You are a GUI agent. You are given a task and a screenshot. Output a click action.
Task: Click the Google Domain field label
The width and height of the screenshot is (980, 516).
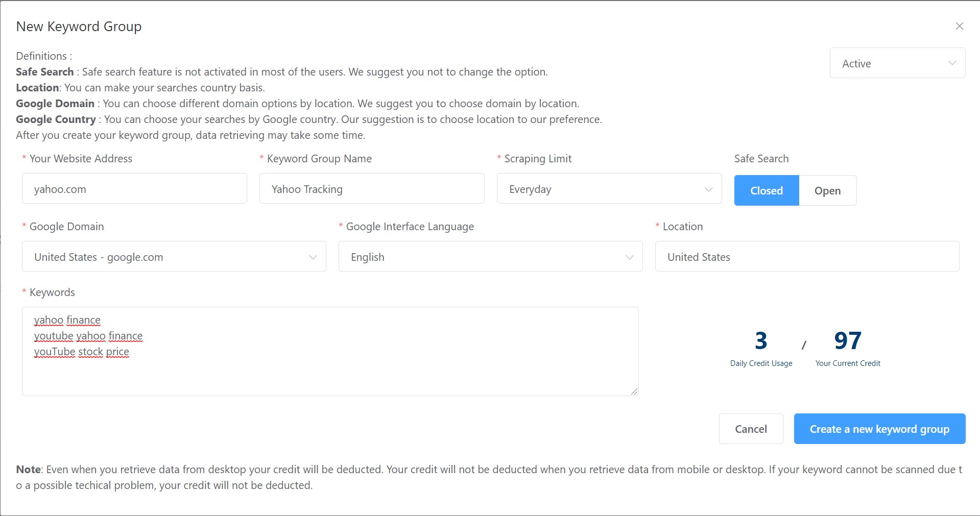[x=66, y=227]
